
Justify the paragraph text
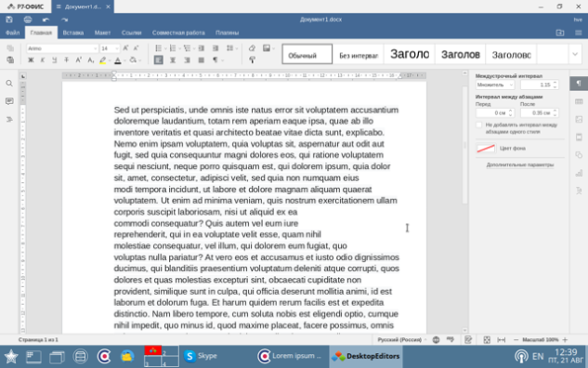tap(202, 60)
